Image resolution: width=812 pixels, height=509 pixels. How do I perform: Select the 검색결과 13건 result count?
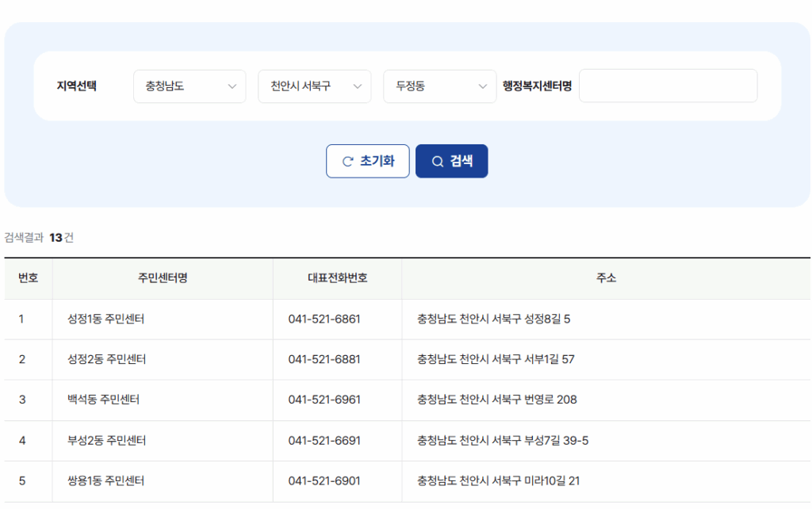[x=39, y=238]
